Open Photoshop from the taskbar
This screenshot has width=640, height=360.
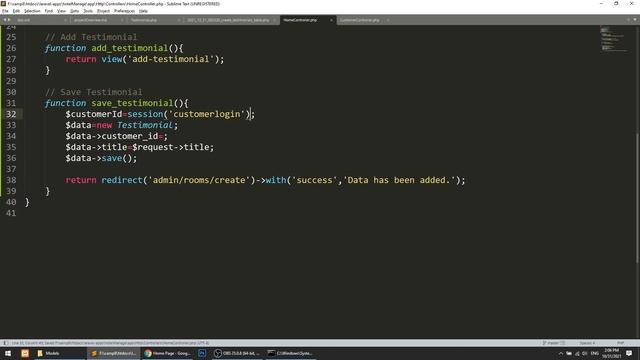pos(202,353)
